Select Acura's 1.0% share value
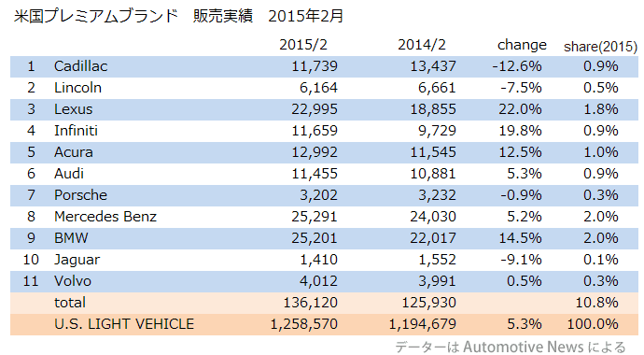 [600, 152]
